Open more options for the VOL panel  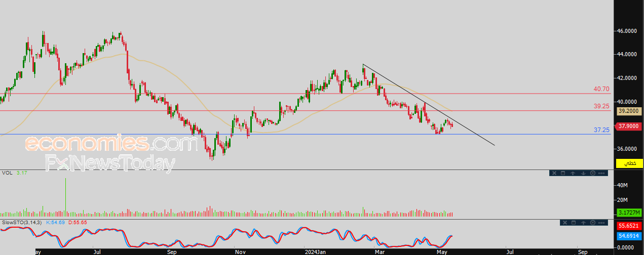(x=601, y=173)
